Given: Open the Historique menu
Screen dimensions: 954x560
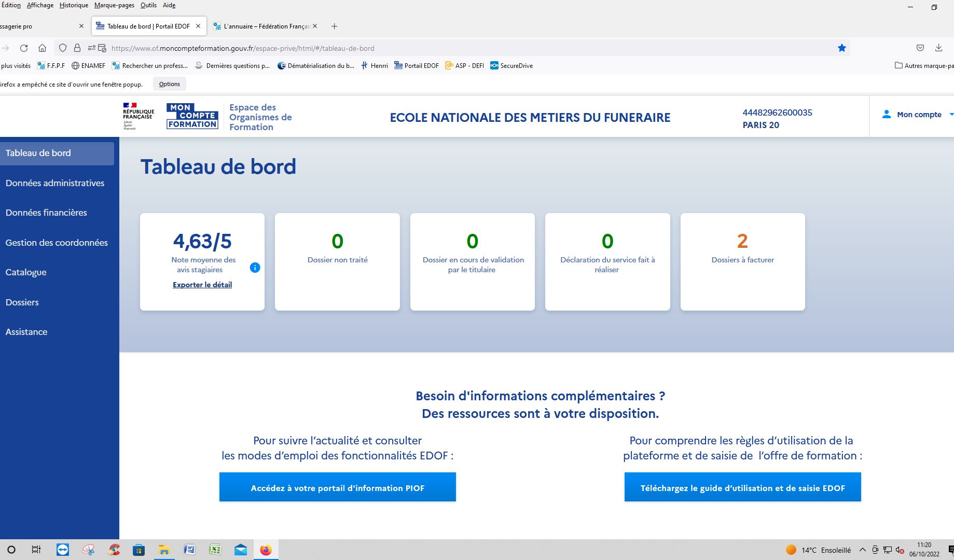Looking at the screenshot, I should click(74, 5).
